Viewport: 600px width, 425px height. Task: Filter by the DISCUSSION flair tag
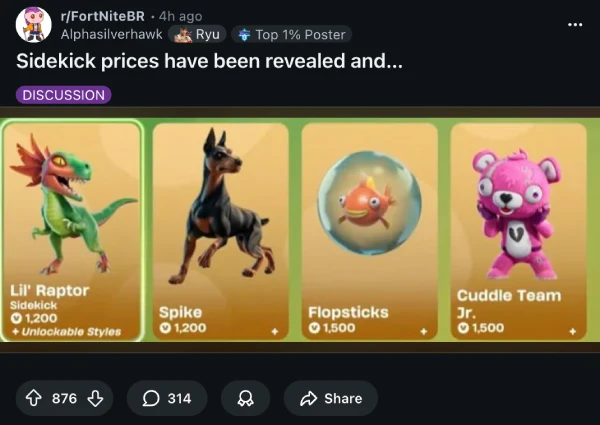point(64,95)
